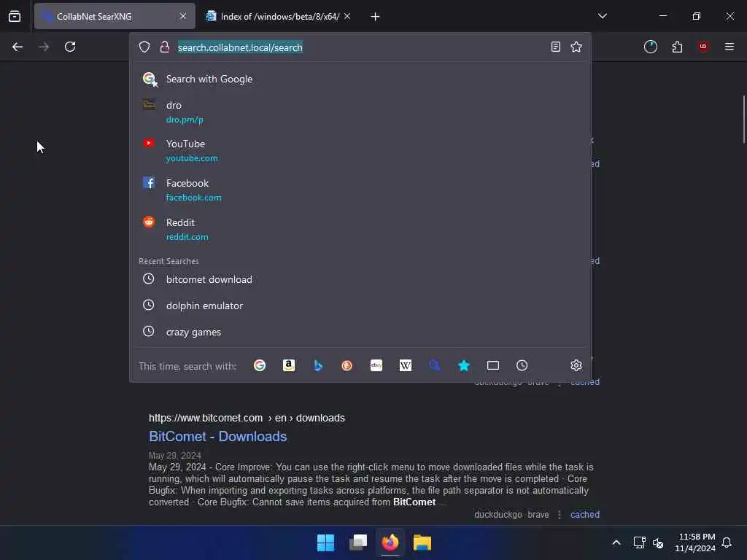Image resolution: width=747 pixels, height=560 pixels.
Task: Open clock showing 11:58 PM 11/4/2024
Action: click(x=695, y=542)
